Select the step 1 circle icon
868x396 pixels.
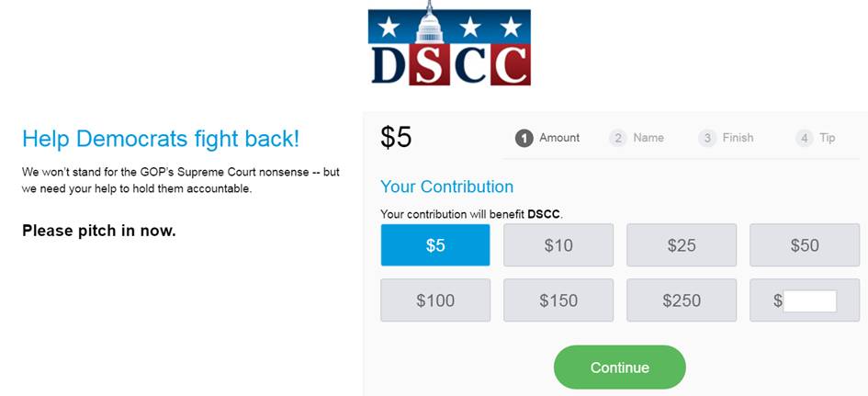point(524,138)
